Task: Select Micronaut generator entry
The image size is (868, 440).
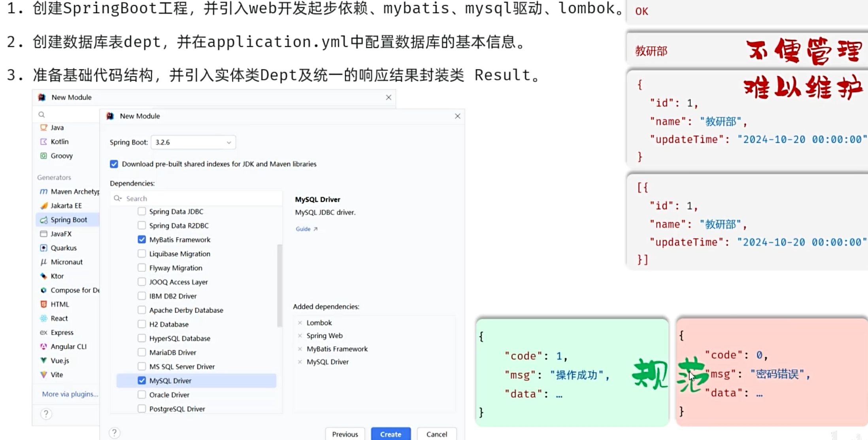Action: [67, 262]
